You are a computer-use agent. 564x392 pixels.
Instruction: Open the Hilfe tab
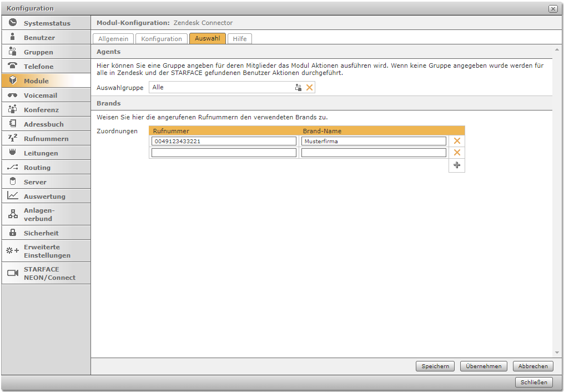point(240,39)
